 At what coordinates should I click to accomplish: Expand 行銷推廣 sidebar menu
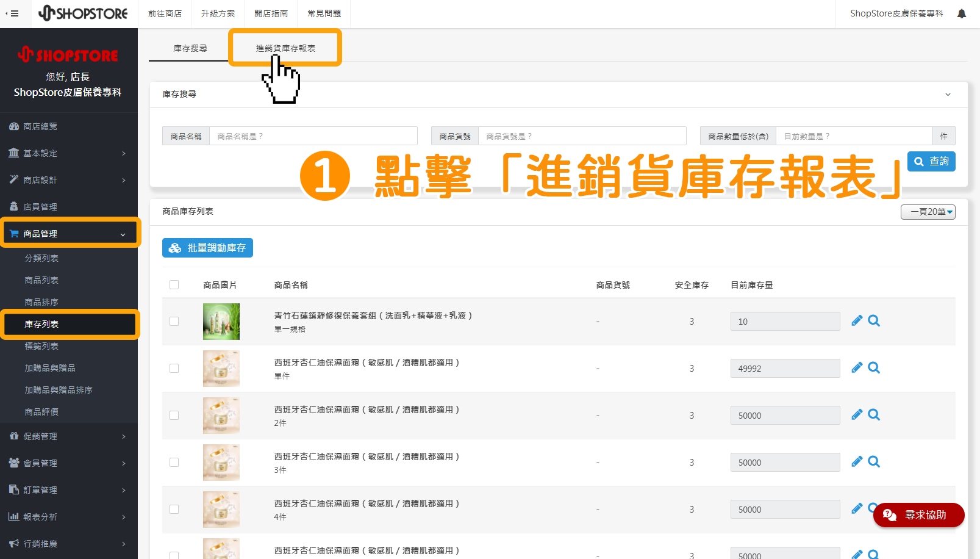[69, 544]
